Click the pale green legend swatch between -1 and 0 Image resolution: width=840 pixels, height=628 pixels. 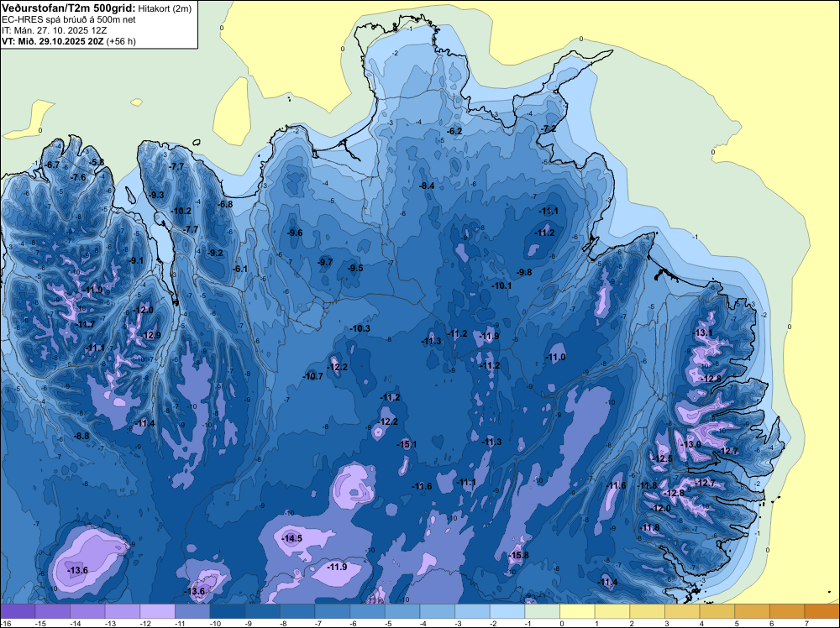pyautogui.click(x=542, y=611)
